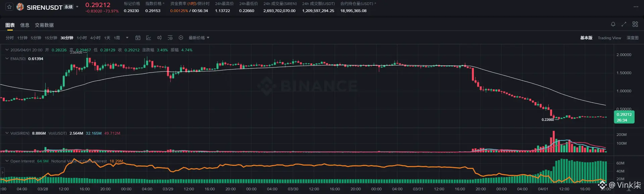This screenshot has width=644, height=194.
Task: Switch to the Trading View chart
Action: click(609, 38)
